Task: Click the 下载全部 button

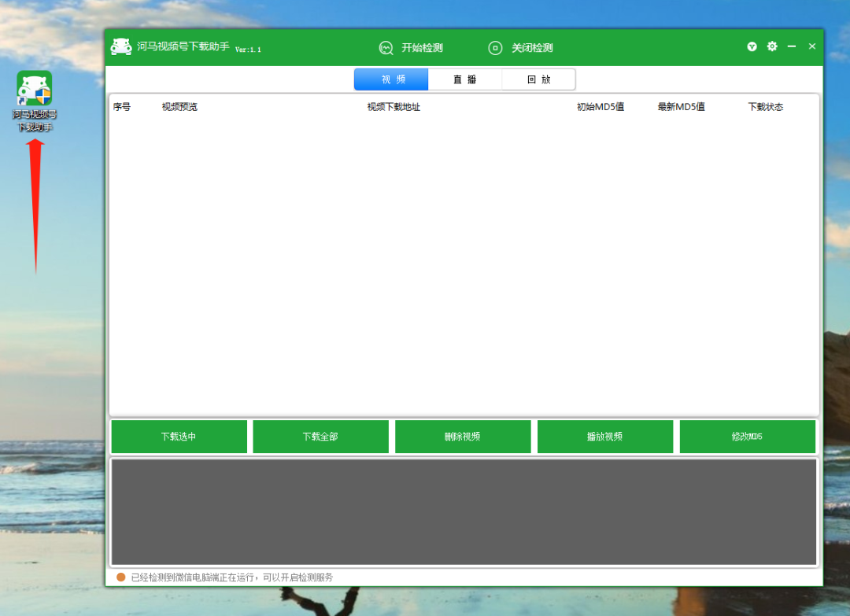Action: [x=320, y=437]
